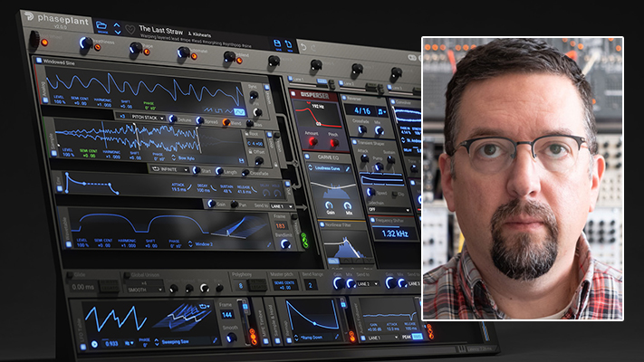Click the Phase Plant logo
644x362 pixels.
[54, 16]
